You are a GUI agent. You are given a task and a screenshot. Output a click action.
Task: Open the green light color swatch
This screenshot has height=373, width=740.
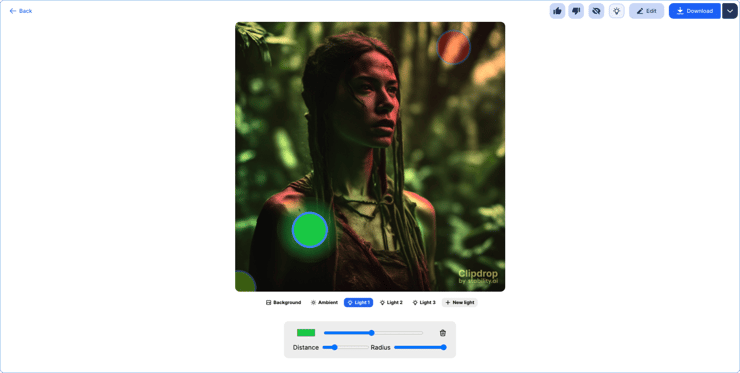(306, 333)
